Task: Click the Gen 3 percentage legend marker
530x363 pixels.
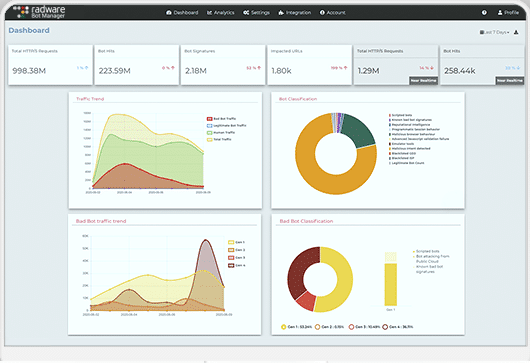Action: 351,327
